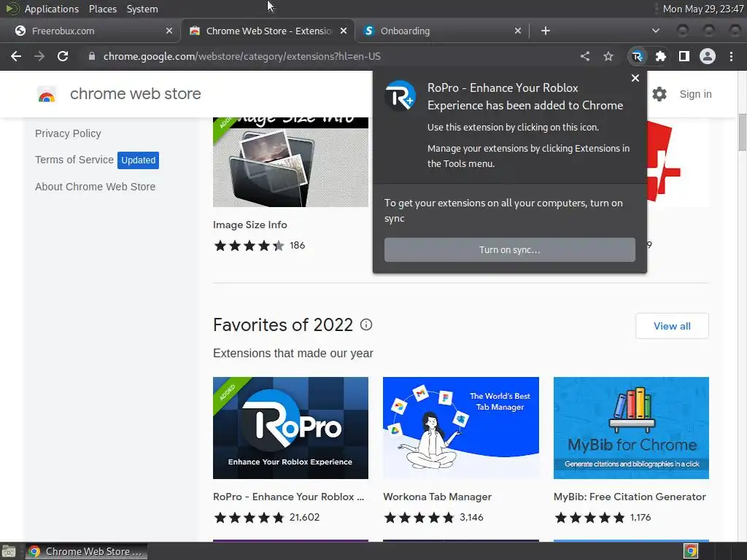Open the Chrome profile avatar

point(708,56)
